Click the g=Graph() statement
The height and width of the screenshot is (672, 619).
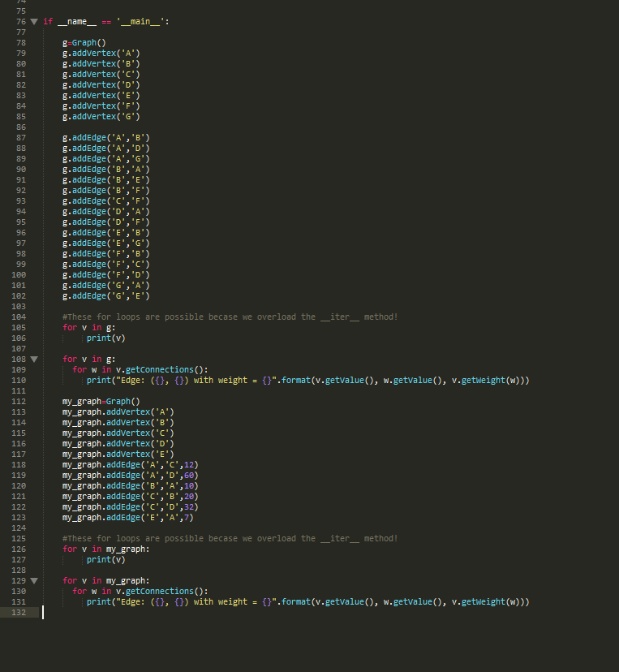tap(84, 43)
